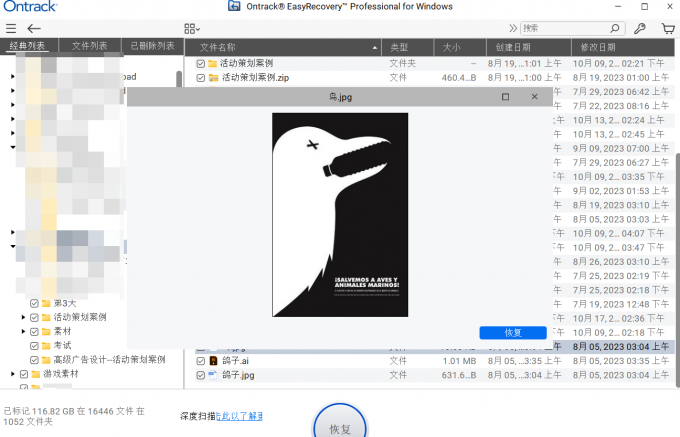Screen dimensions: 680x437
Task: Maximize the 鸟.jpg preview dialog
Action: tap(505, 97)
